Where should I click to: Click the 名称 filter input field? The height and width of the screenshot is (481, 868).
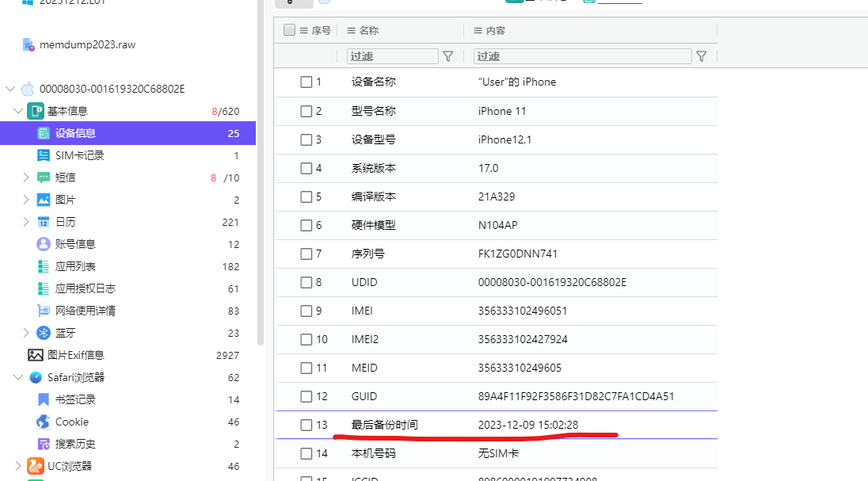pos(393,56)
